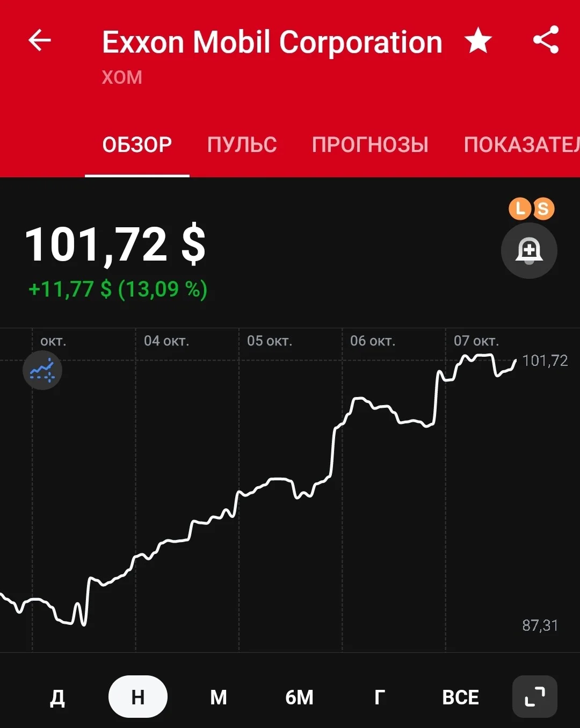Tap the orange L badge
Image resolution: width=580 pixels, height=728 pixels.
(520, 208)
